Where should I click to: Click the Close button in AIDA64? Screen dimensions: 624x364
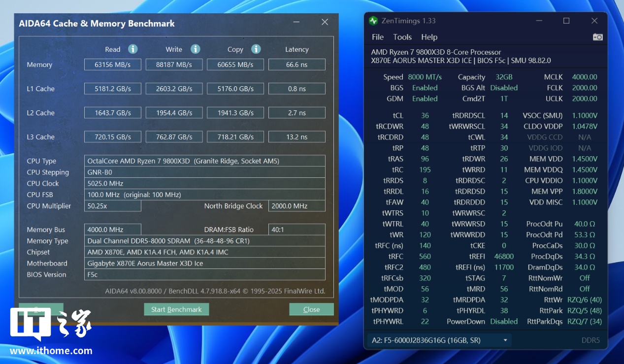311,309
